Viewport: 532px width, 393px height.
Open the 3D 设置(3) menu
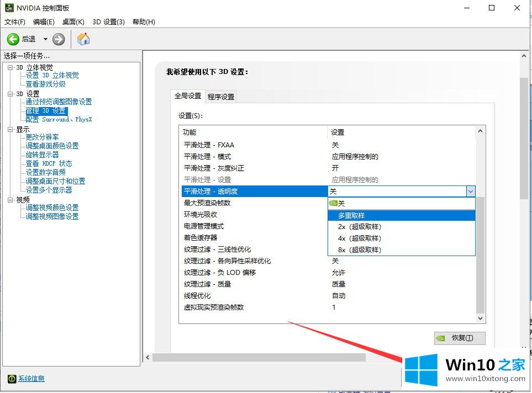(109, 22)
